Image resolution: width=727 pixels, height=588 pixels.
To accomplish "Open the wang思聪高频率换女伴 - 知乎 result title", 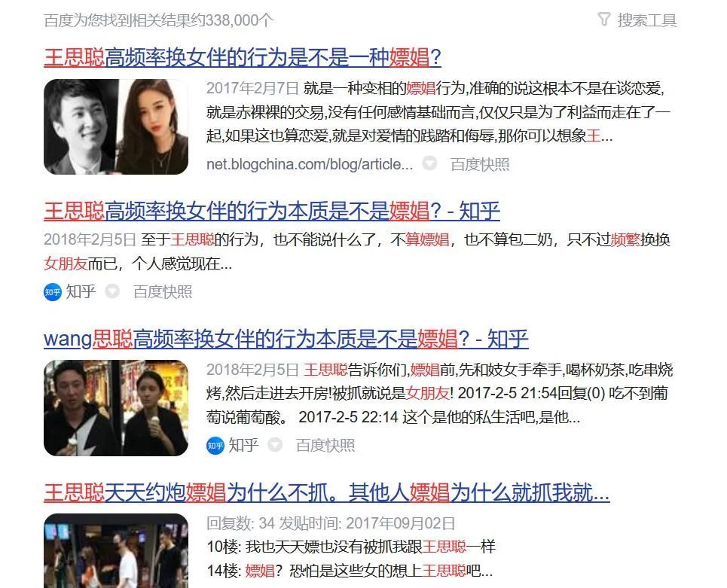I will click(x=286, y=340).
